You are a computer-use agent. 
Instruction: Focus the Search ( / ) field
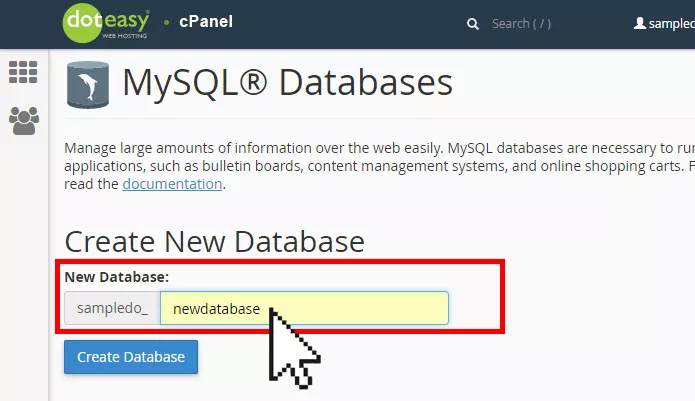coord(521,23)
